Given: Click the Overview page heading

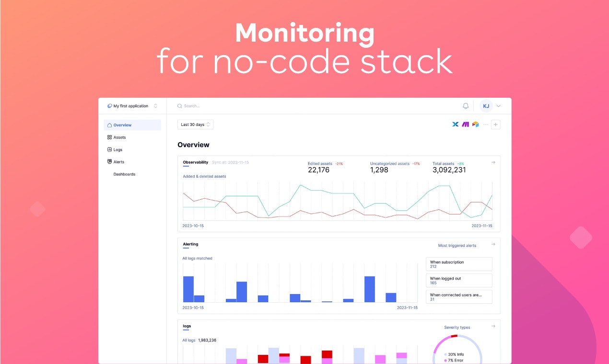Looking at the screenshot, I should [x=193, y=145].
